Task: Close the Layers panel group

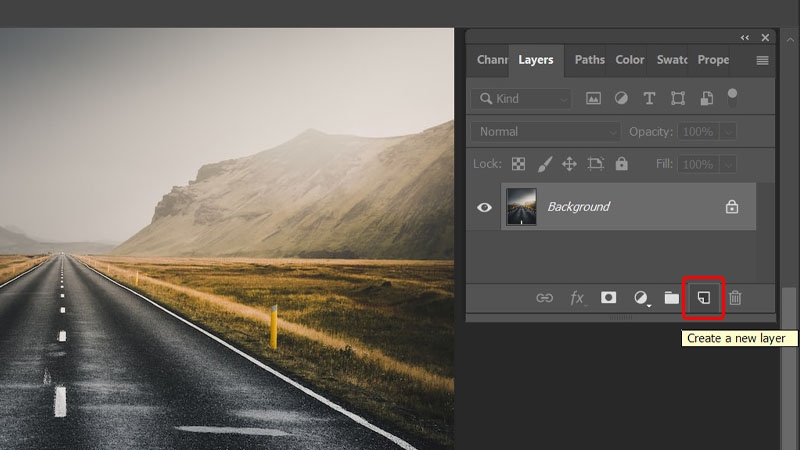Action: pos(765,38)
